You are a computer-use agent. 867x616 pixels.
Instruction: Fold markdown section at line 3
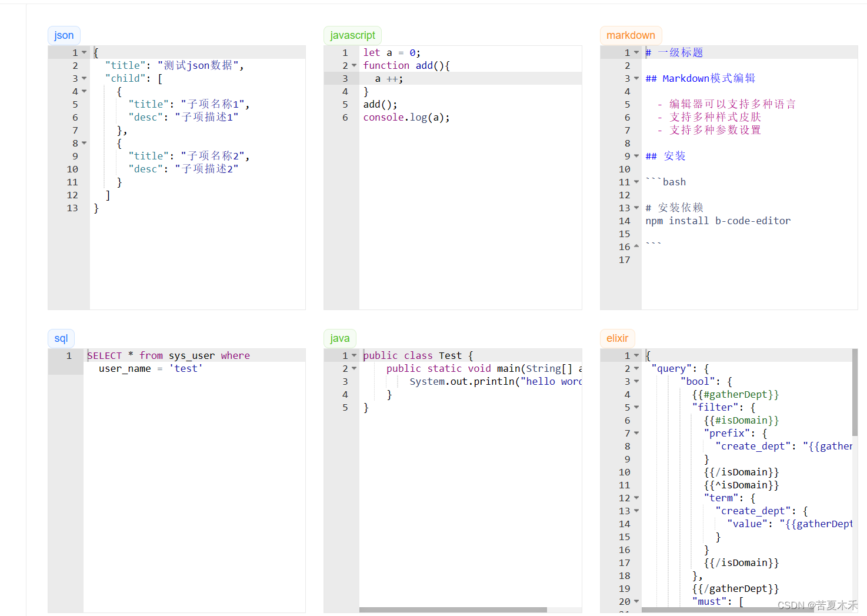636,78
